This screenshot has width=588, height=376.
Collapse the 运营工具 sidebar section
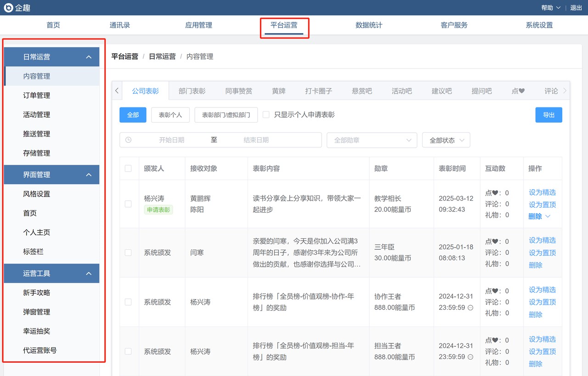coord(89,273)
